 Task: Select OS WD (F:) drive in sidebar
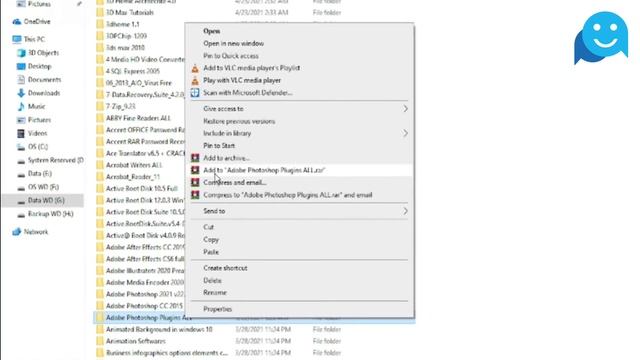(43, 187)
